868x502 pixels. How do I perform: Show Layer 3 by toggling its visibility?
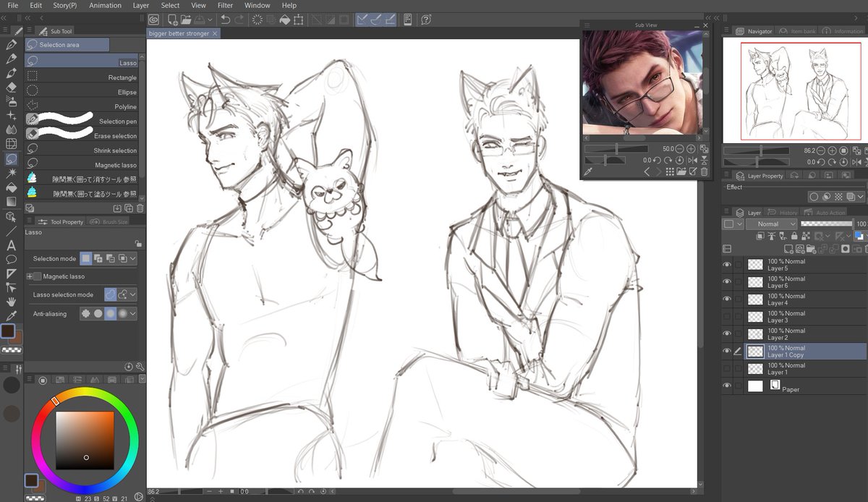click(727, 317)
